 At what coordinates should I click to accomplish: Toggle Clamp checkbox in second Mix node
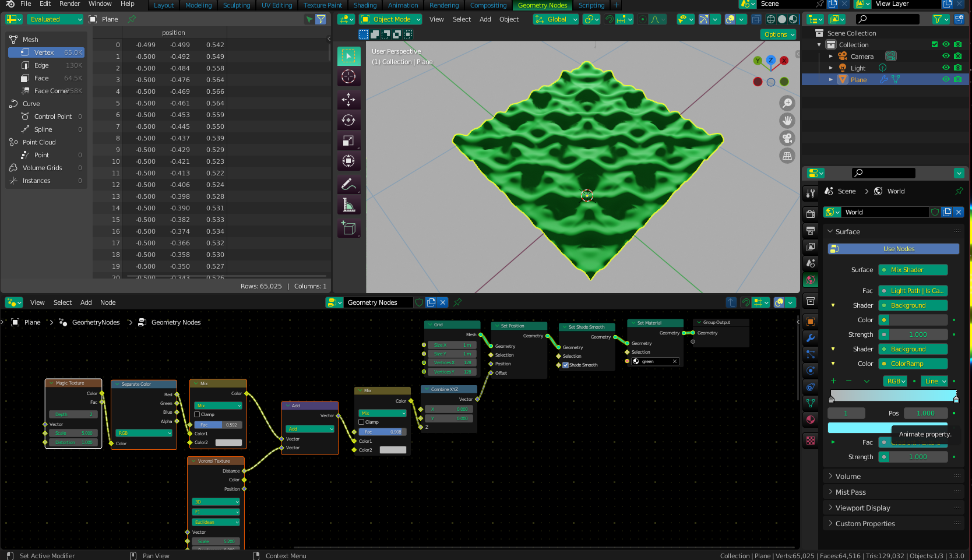[x=361, y=422]
